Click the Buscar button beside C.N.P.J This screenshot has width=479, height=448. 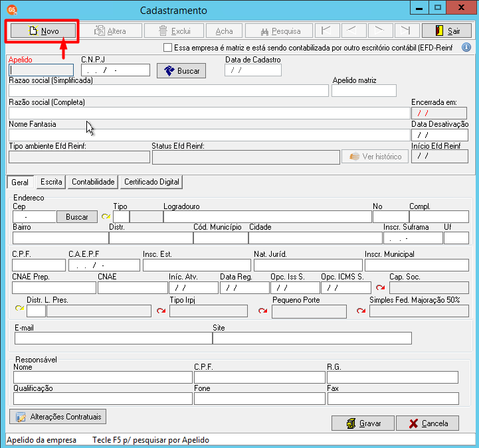(181, 71)
